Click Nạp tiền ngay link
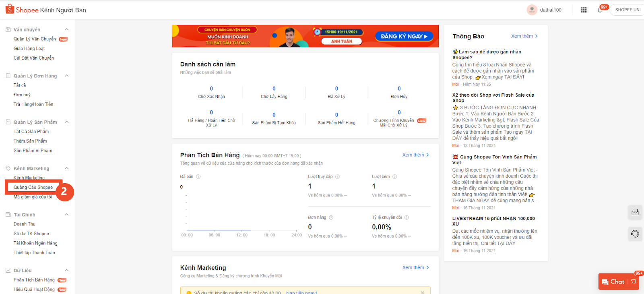Screen dimensions: 644x294 [301, 292]
